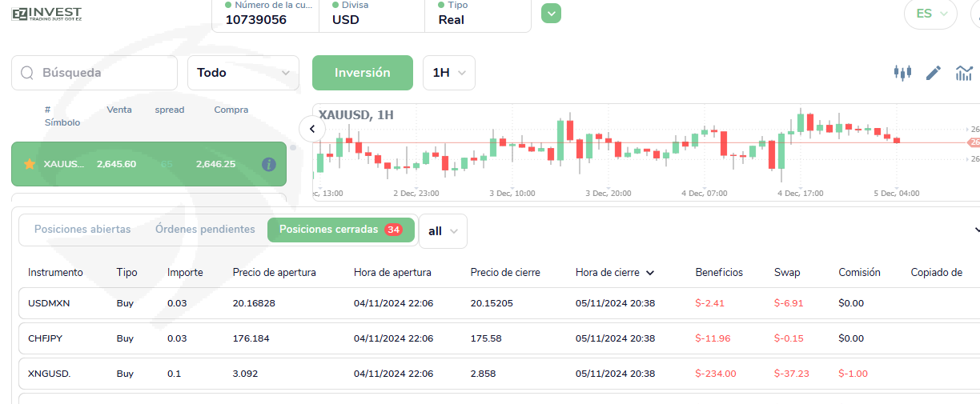Click the red price line marker on chart
This screenshot has width=980, height=404.
tap(974, 142)
